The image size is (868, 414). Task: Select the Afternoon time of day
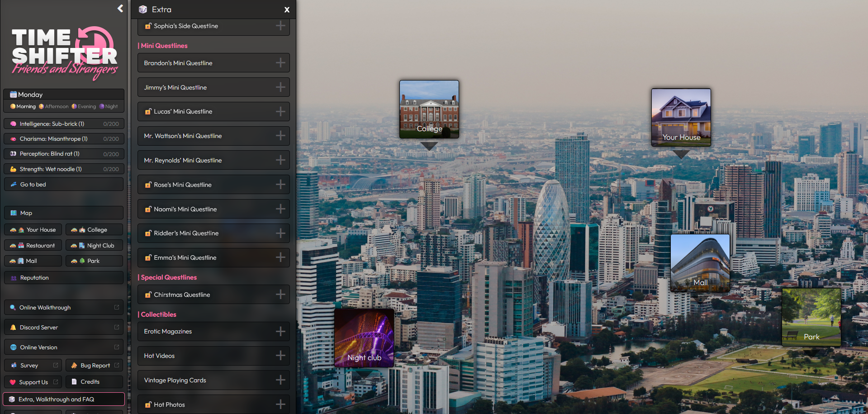pyautogui.click(x=54, y=106)
